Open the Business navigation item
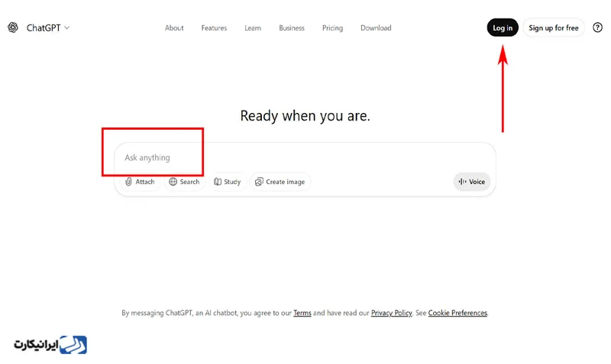This screenshot has width=611, height=364. coord(292,28)
